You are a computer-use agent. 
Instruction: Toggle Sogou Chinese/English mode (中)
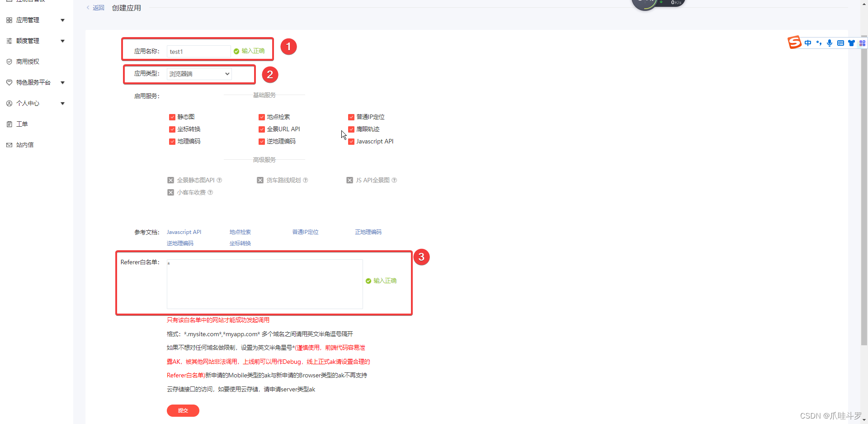pos(808,43)
